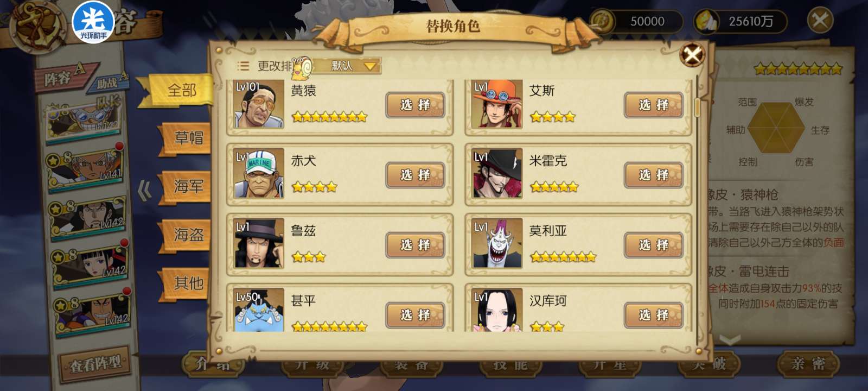Switch to the 草帽 filter tab
Screen dimensions: 868x391
point(188,138)
